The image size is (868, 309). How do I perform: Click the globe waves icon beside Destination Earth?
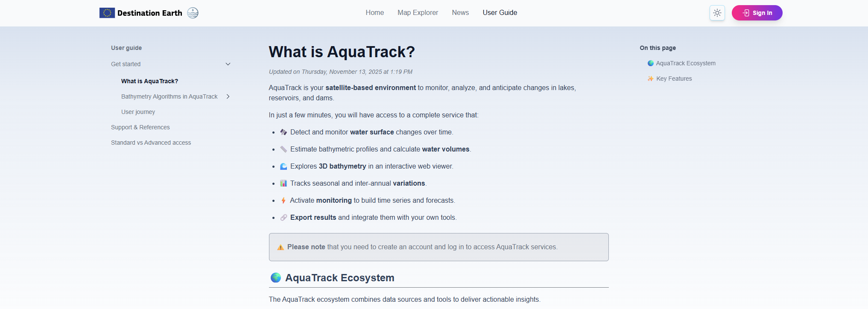[x=193, y=13]
